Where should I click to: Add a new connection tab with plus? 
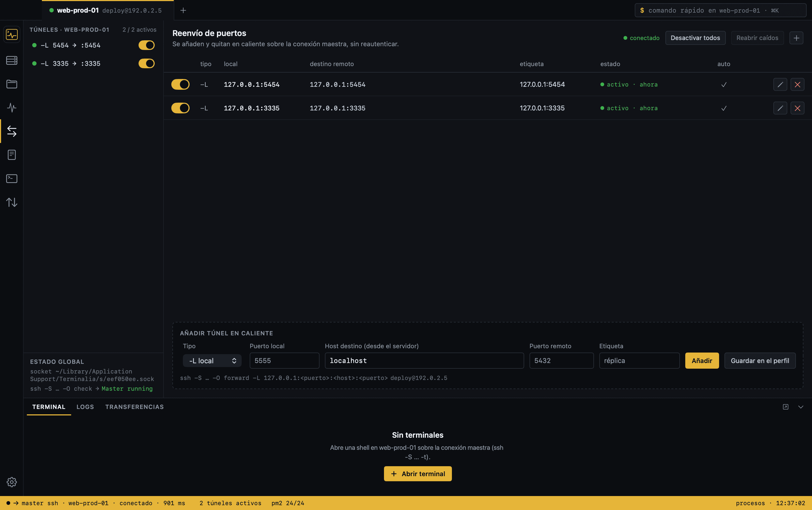tap(183, 10)
